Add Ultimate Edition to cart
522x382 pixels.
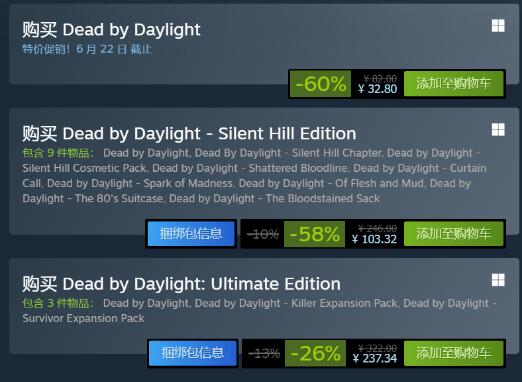pyautogui.click(x=454, y=353)
